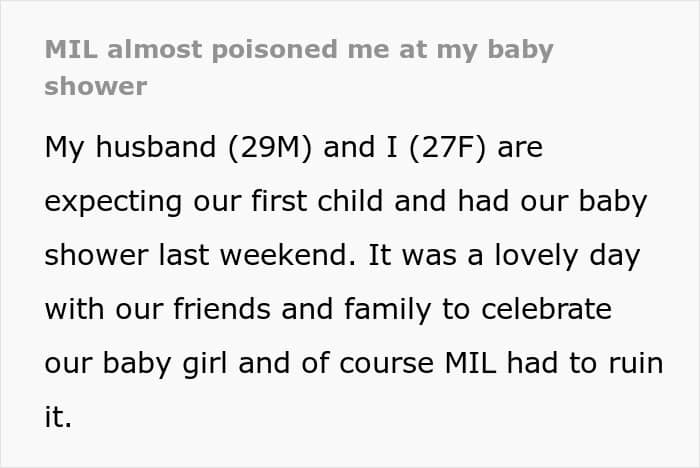Click the final word "it." of the paragraph
The width and height of the screenshot is (700, 468).
(x=58, y=417)
